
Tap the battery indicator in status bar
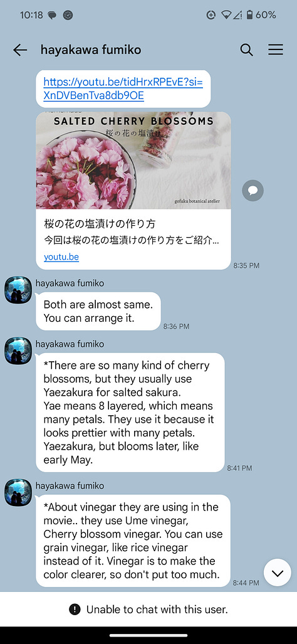(249, 15)
